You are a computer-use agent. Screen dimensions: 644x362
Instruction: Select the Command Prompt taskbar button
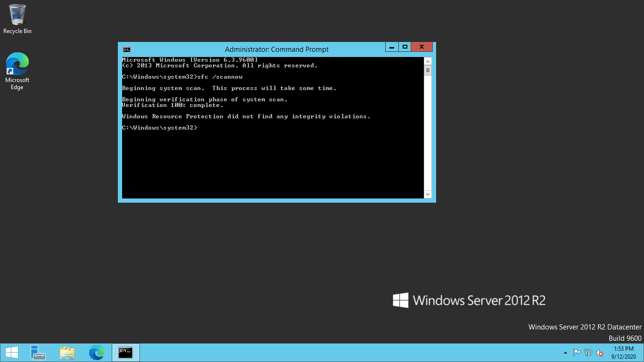click(x=125, y=353)
